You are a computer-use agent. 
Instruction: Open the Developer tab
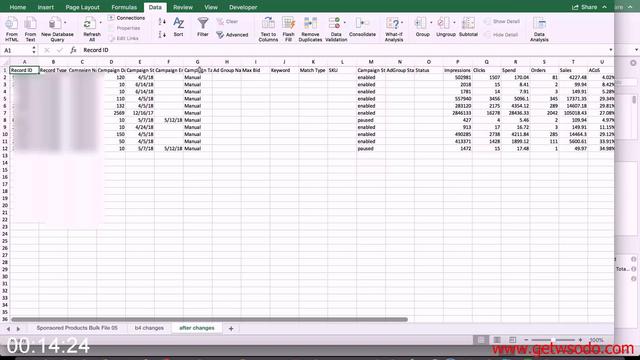click(243, 7)
